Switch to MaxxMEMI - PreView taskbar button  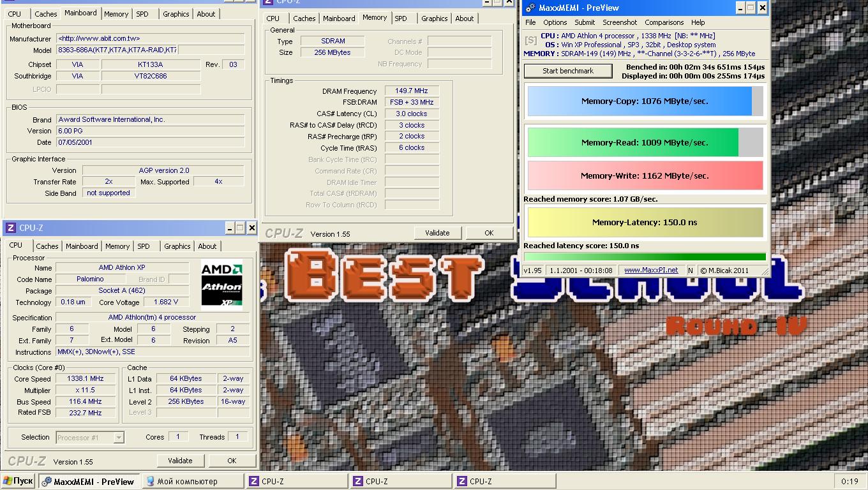click(x=89, y=481)
